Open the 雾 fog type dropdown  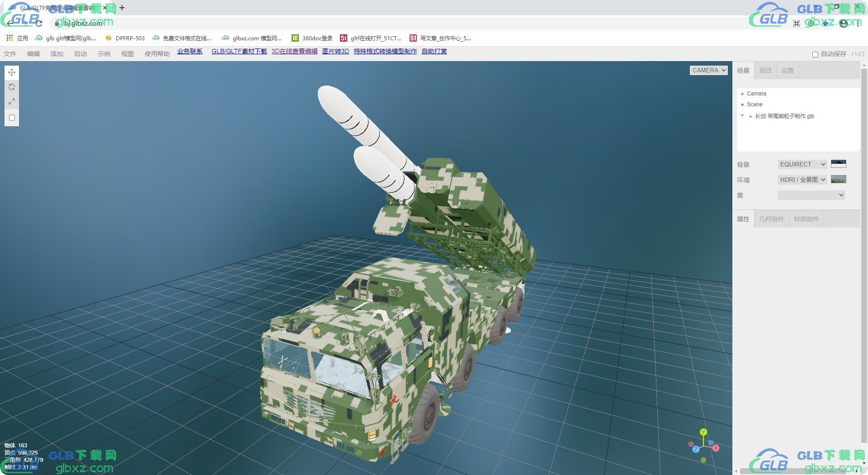811,195
